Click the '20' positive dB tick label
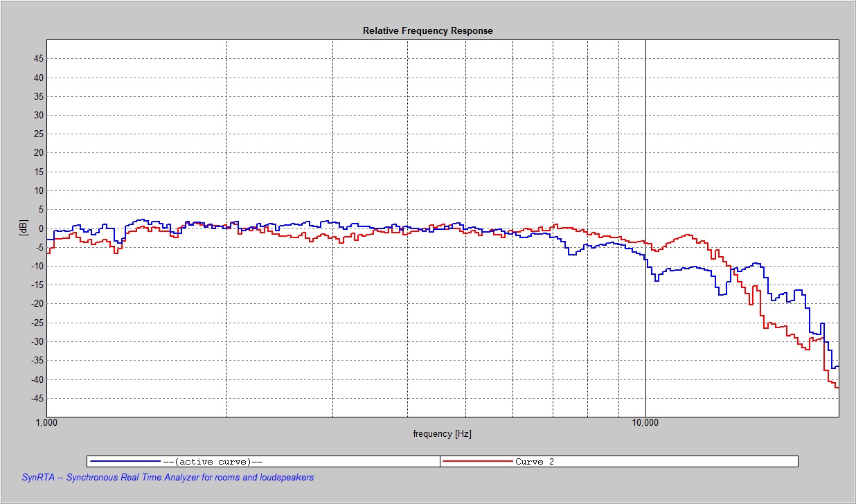856x504 pixels. tap(39, 153)
